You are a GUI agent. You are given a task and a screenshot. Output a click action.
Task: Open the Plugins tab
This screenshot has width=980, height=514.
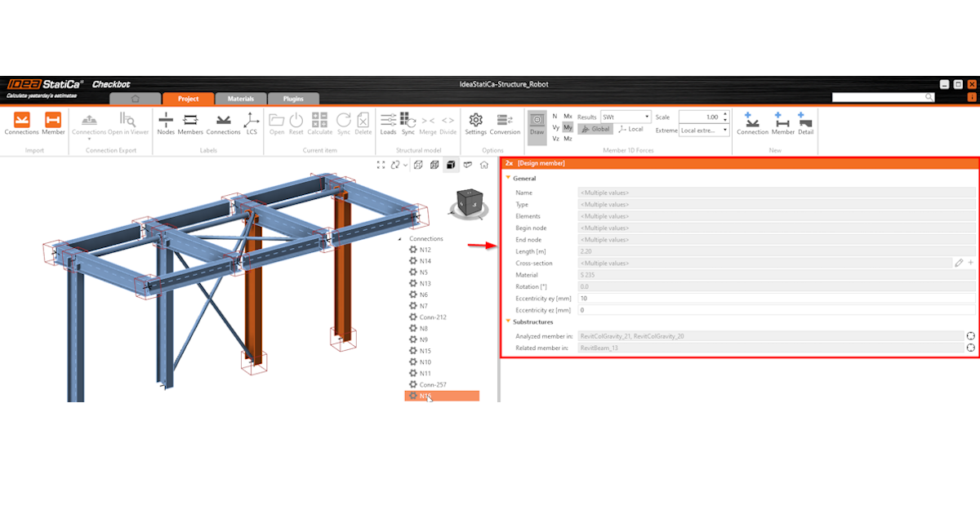click(x=293, y=99)
